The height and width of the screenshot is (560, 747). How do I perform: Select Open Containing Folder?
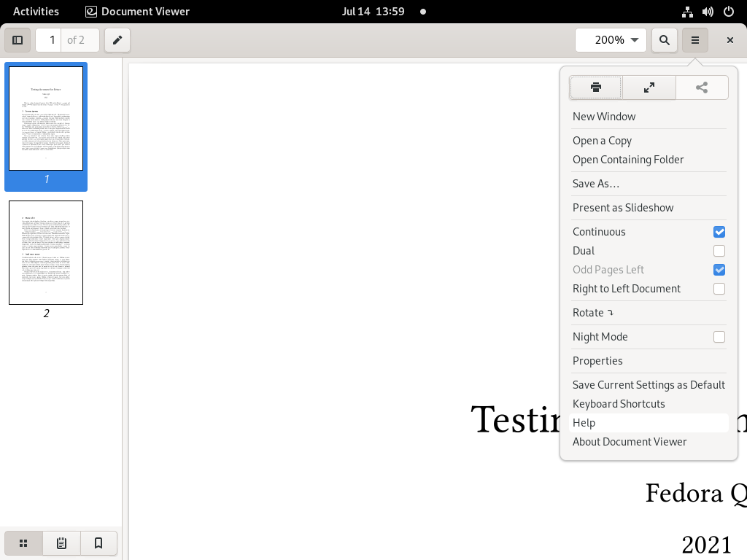coord(649,160)
